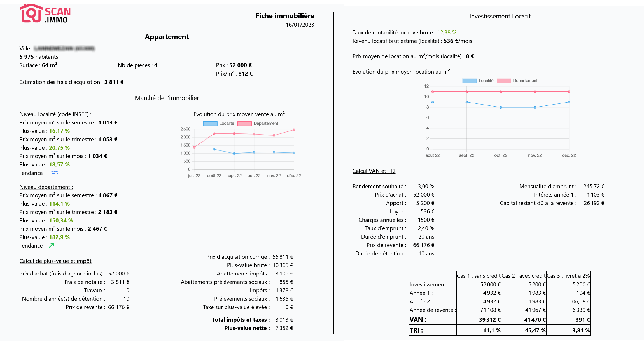Toggle Localité legend in rental price chart
Screen dimensions: 644x344
(478, 81)
